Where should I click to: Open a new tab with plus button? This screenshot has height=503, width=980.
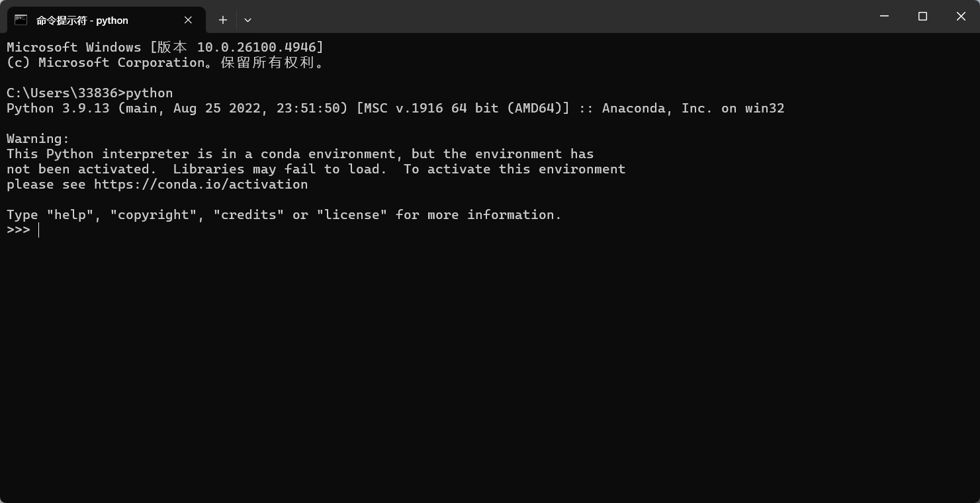[223, 20]
